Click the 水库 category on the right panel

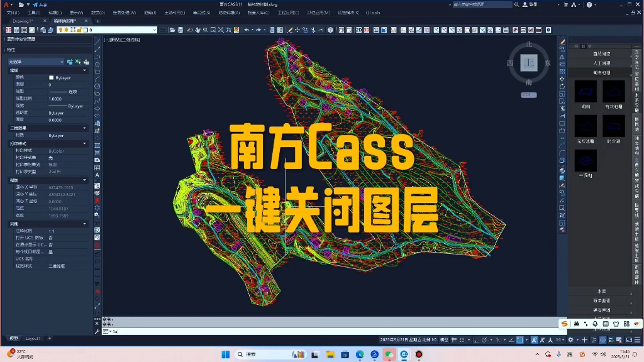click(601, 291)
